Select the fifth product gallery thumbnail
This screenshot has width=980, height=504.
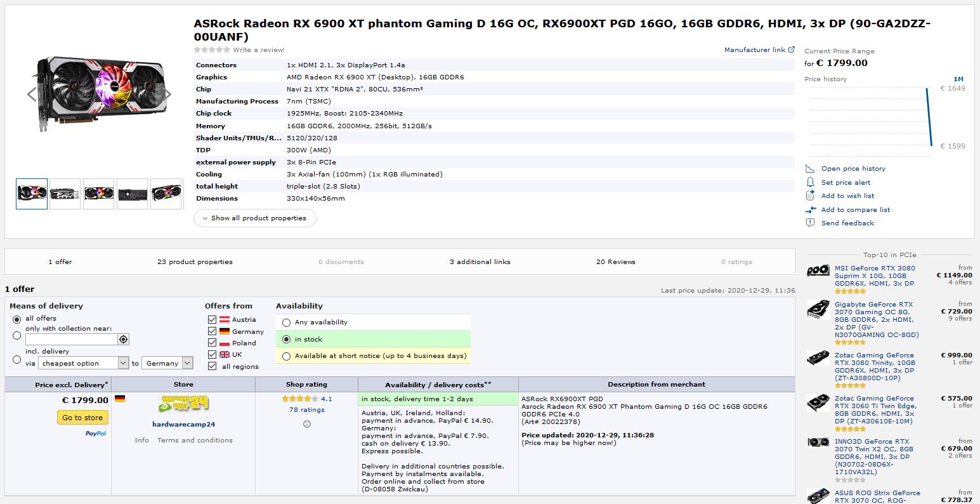coord(166,194)
